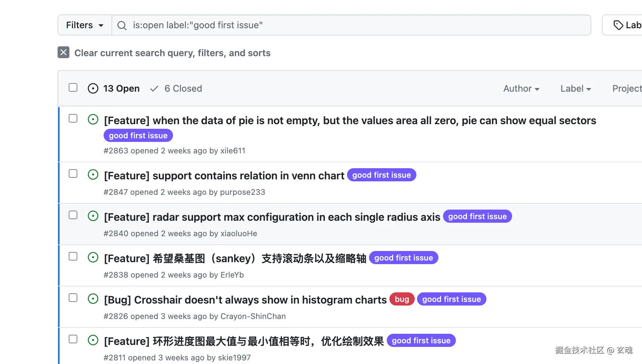Viewport: 642px width, 364px height.
Task: Expand the Author filter dropdown
Action: tap(521, 88)
